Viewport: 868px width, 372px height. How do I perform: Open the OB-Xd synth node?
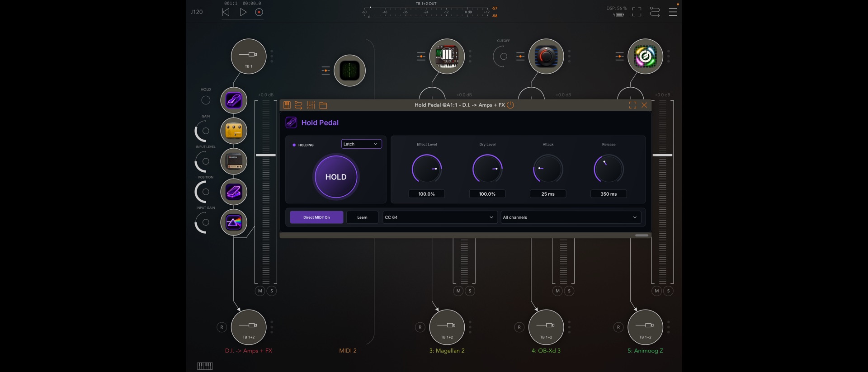tap(546, 57)
